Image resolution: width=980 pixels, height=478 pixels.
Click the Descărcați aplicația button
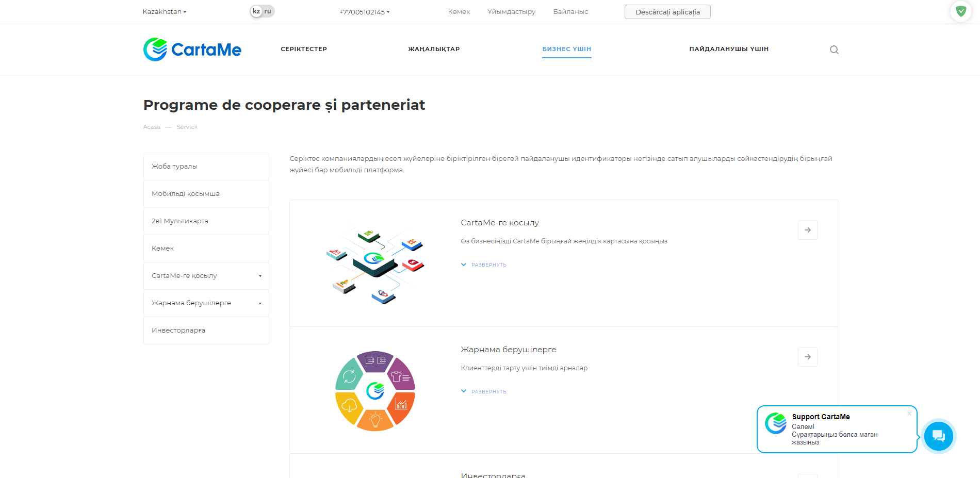[x=667, y=12]
